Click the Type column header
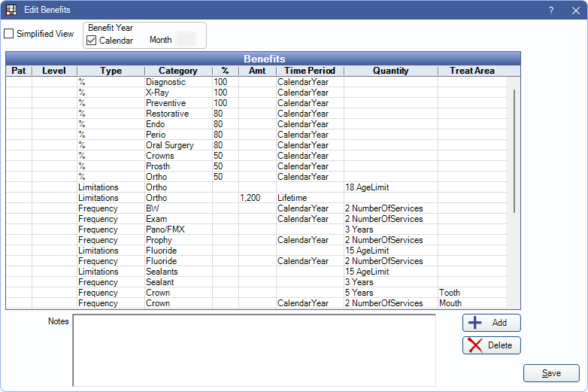 (111, 71)
